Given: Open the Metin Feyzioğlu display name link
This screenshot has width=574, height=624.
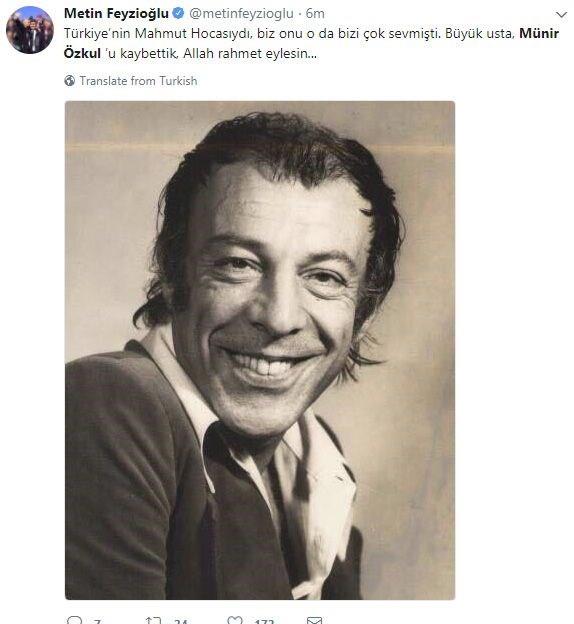Looking at the screenshot, I should point(116,14).
